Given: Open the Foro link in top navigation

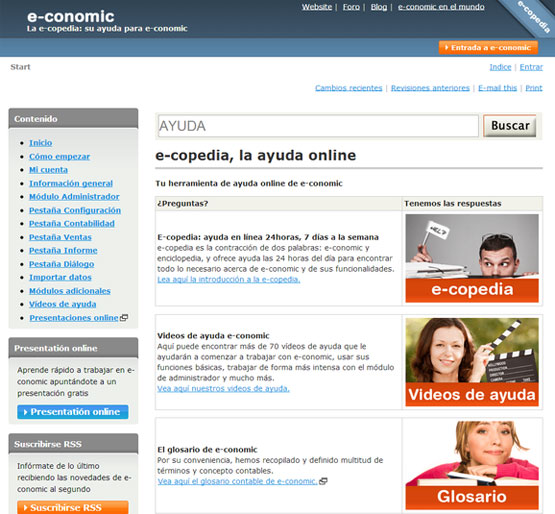Looking at the screenshot, I should coord(351,7).
